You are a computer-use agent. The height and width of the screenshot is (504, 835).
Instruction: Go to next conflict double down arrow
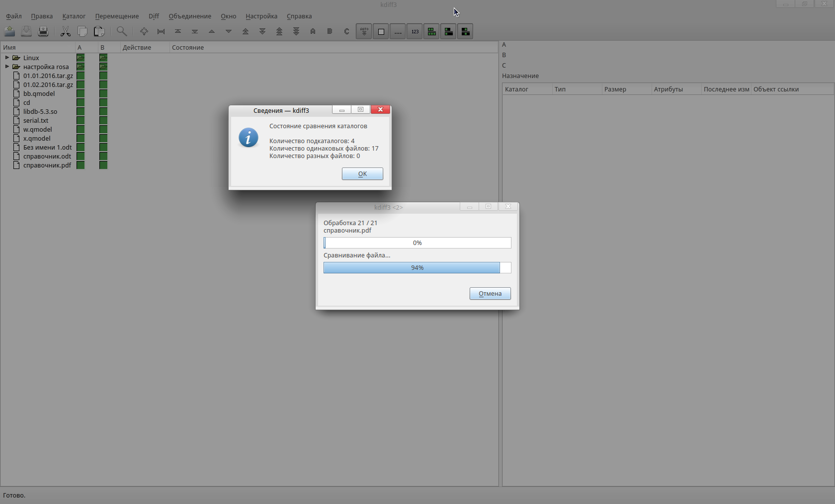coord(262,31)
